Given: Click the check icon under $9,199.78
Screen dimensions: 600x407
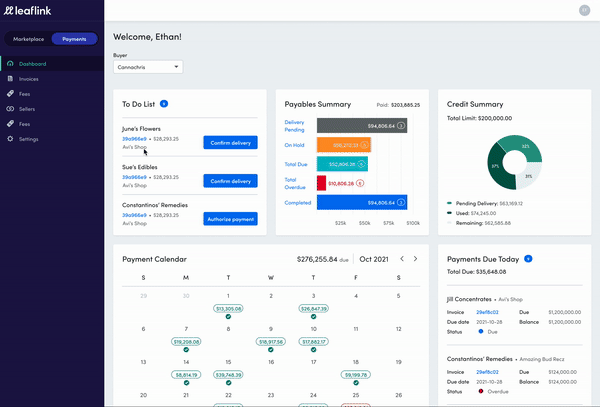Looking at the screenshot, I should point(356,383).
